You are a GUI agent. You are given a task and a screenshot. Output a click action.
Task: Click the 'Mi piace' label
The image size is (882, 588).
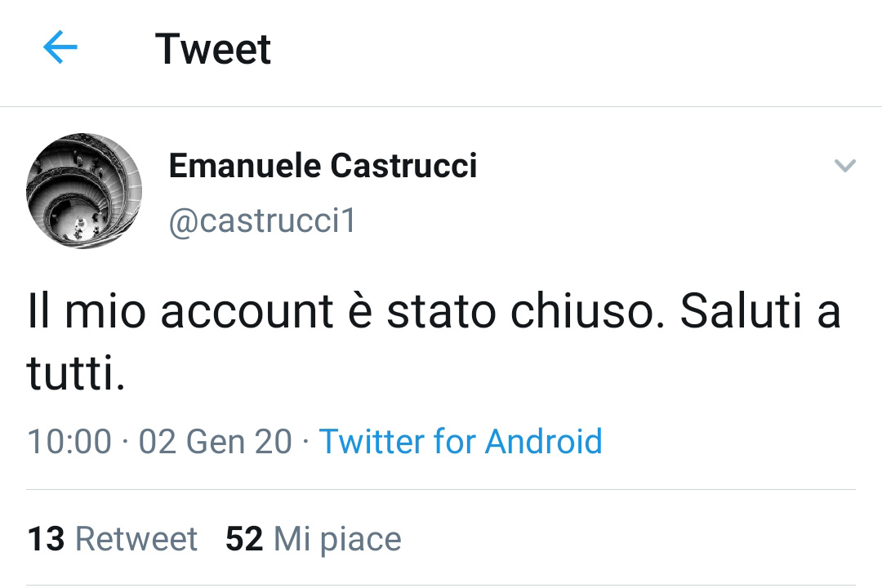[x=337, y=540]
